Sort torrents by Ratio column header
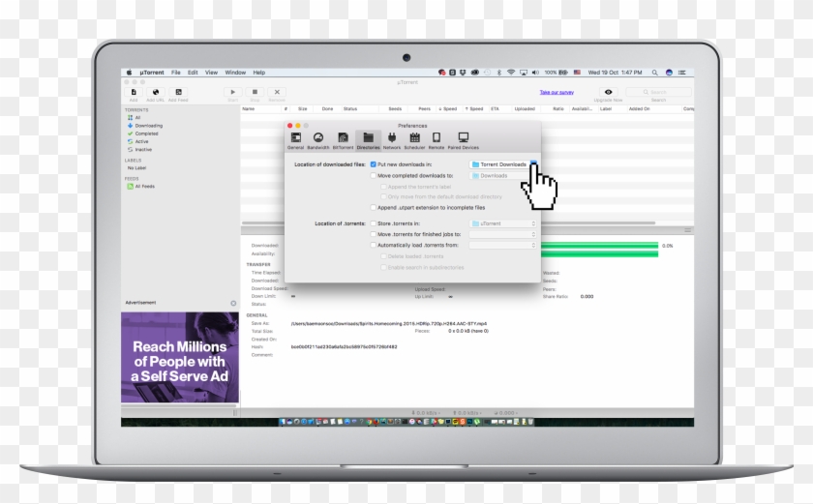The image size is (813, 504). [x=557, y=109]
